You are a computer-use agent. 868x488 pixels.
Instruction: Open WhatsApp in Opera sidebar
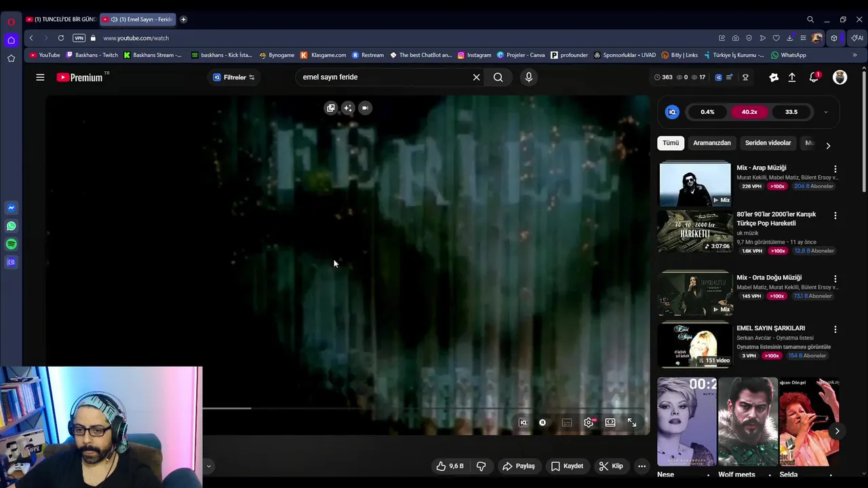pos(11,226)
